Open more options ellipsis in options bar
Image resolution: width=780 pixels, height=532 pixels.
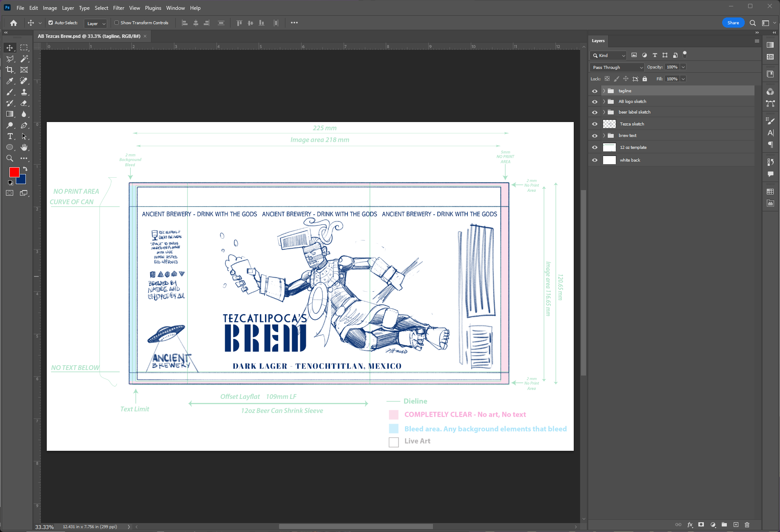[x=294, y=23]
